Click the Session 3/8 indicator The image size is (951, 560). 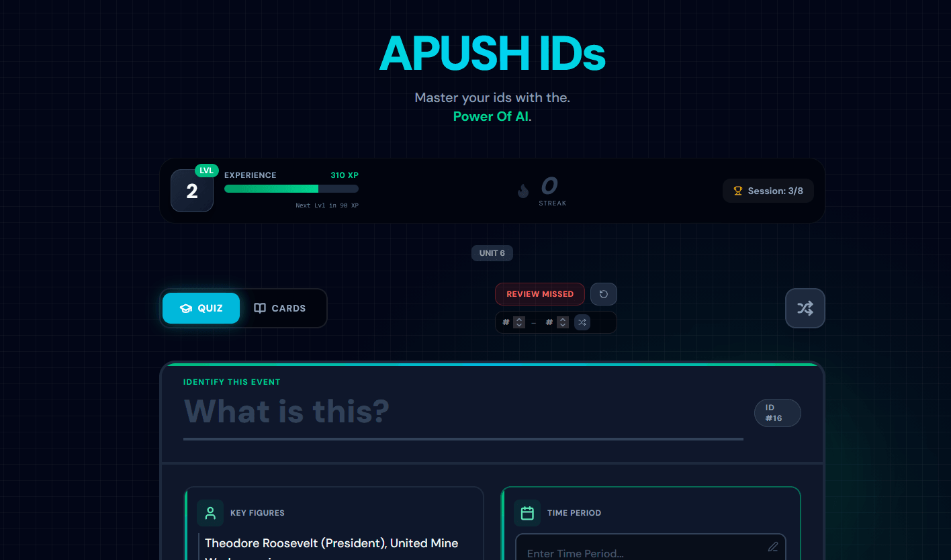tap(768, 191)
